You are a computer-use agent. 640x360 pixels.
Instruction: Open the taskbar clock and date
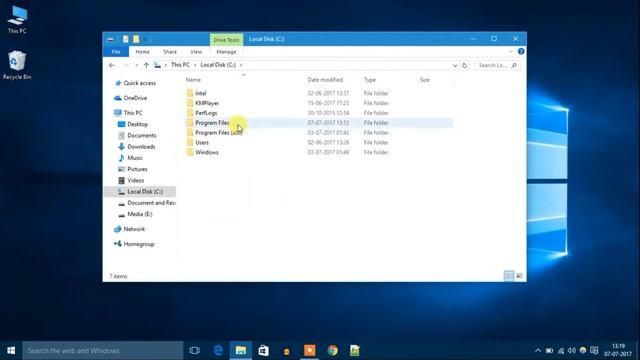pos(618,350)
